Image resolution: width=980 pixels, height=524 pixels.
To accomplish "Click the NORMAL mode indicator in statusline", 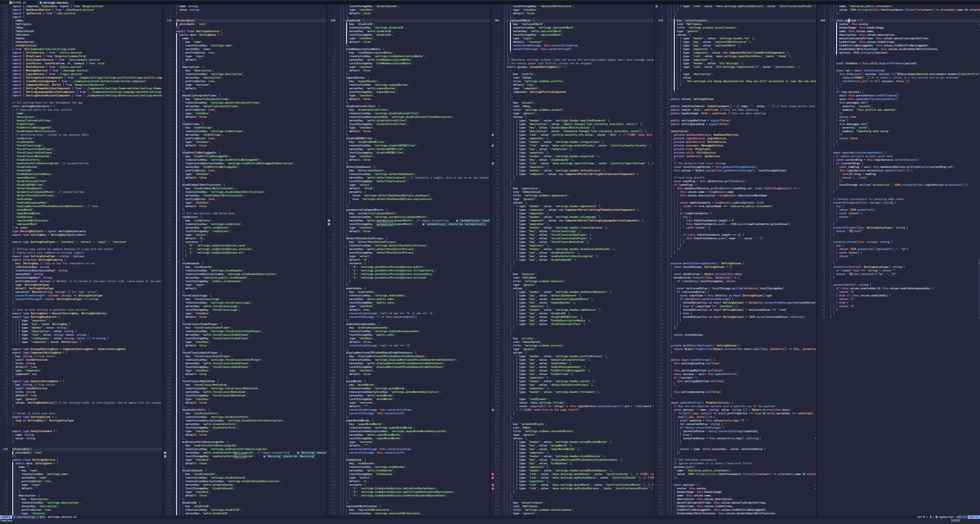I will point(6,517).
